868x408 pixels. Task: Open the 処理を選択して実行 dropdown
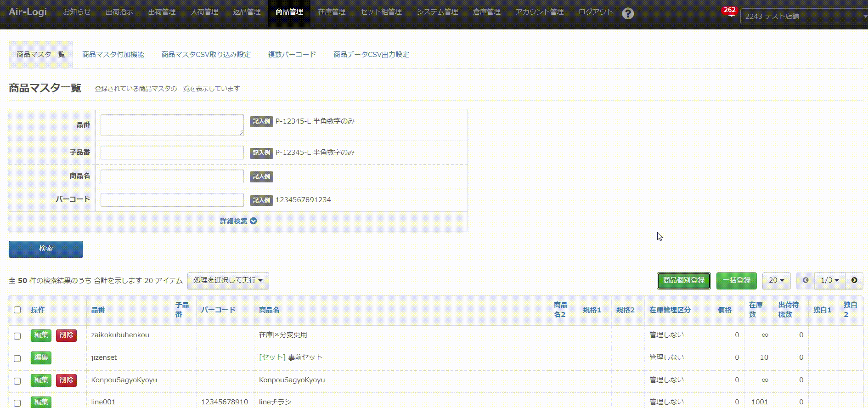pos(228,280)
